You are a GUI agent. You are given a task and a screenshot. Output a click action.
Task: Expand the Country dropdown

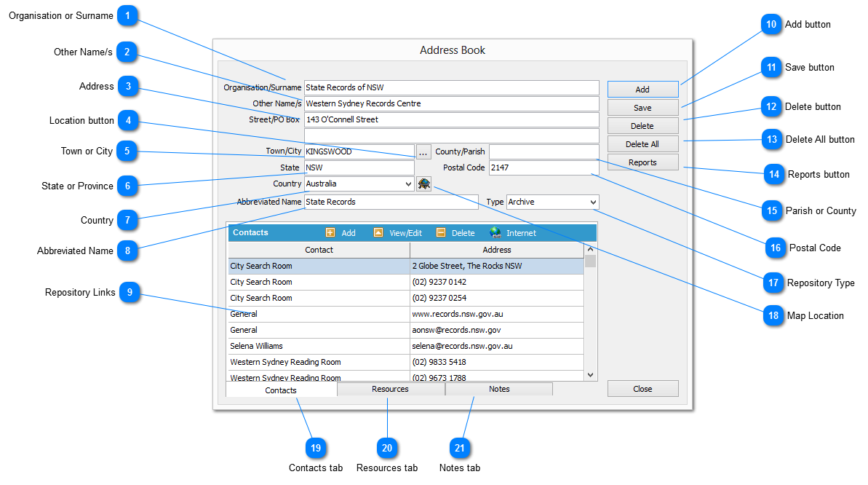407,184
